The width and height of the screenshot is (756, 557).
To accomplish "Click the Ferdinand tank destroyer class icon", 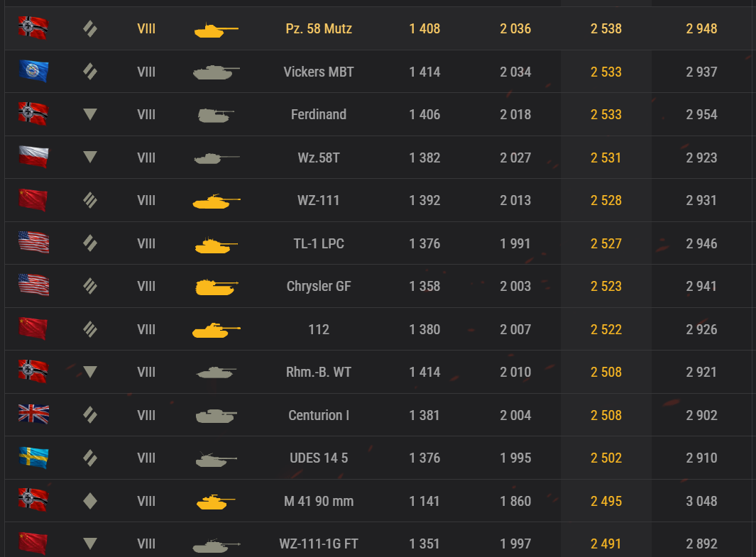I will point(89,114).
